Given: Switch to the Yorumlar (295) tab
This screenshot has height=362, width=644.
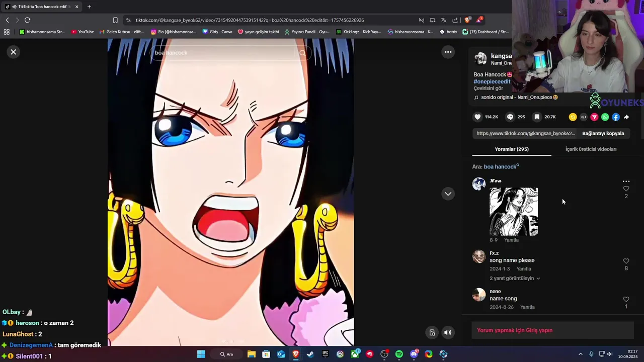Looking at the screenshot, I should 512,149.
